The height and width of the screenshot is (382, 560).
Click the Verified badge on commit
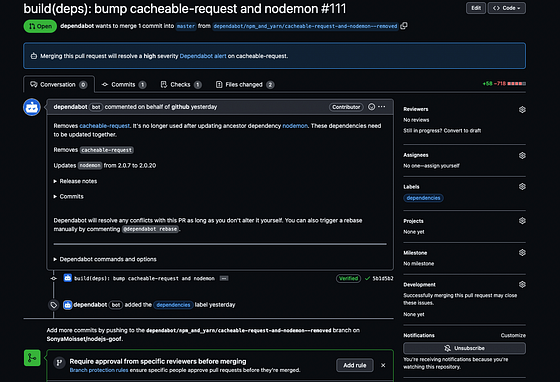348,278
